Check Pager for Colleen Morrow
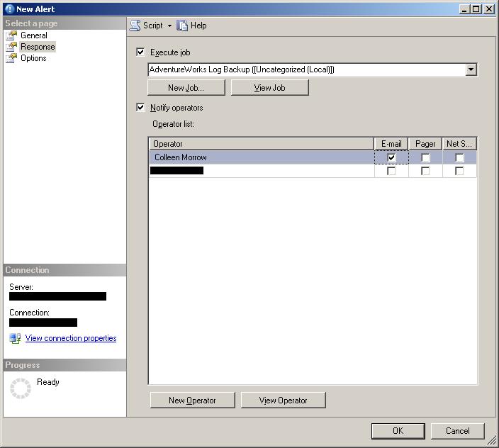 point(425,157)
